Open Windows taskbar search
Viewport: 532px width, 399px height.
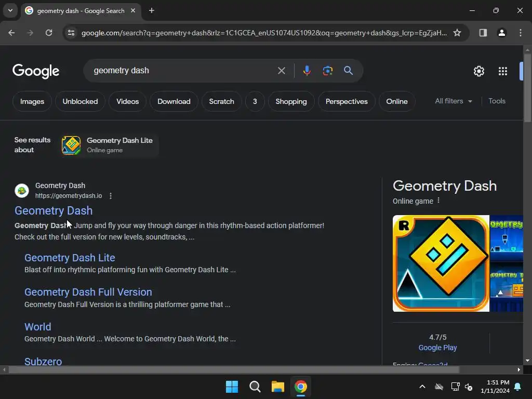[x=255, y=387]
